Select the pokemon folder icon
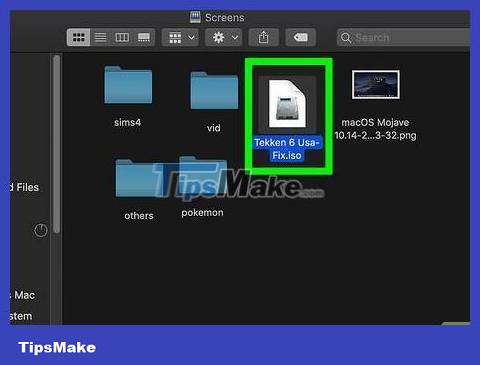Viewport: 480px width, 365px height. click(203, 175)
